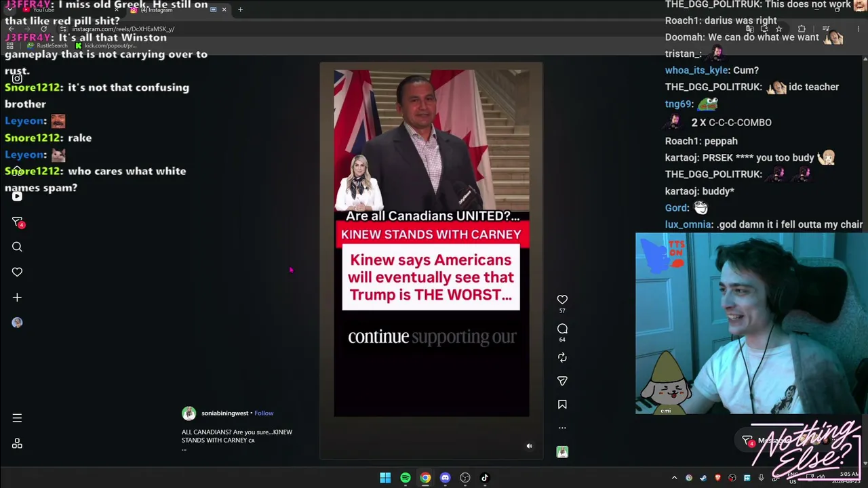868x488 pixels.
Task: Toggle the reel's mute speaker button
Action: [x=530, y=446]
